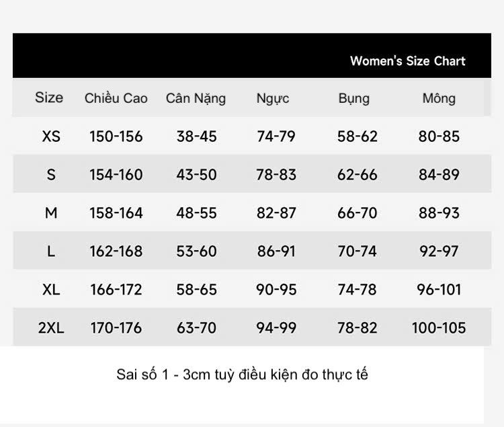This screenshot has width=504, height=427.
Task: Click weight value 43-50 in S row
Action: coord(197,175)
